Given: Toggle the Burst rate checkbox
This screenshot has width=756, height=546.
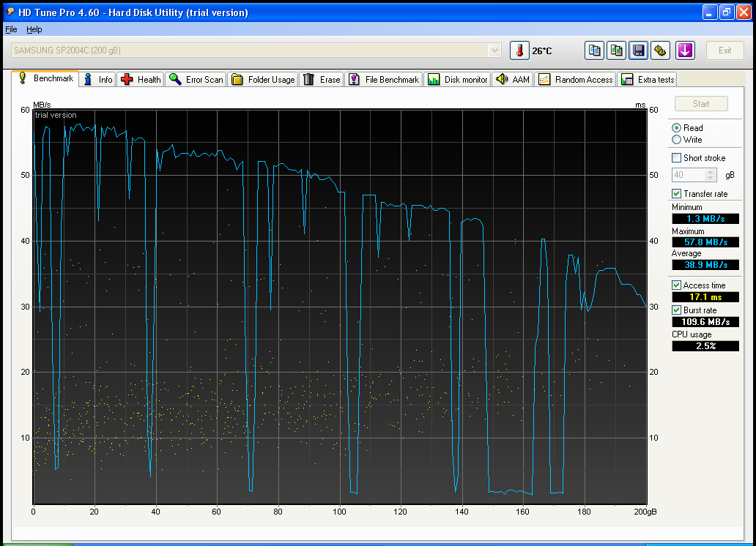Looking at the screenshot, I should 677,310.
